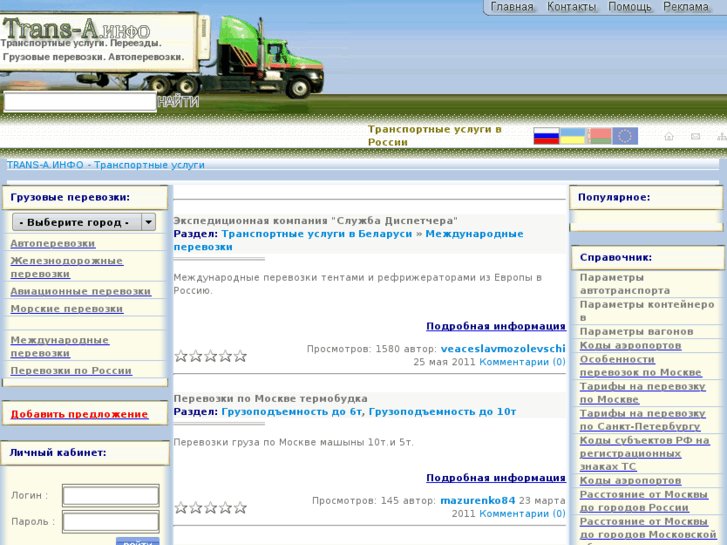This screenshot has width=727, height=545.
Task: Open Подробная информация for Служба Диспетчера
Action: tap(496, 326)
